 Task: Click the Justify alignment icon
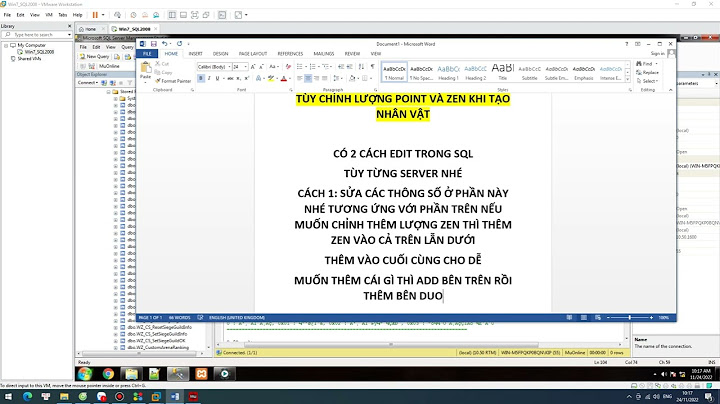[325, 79]
